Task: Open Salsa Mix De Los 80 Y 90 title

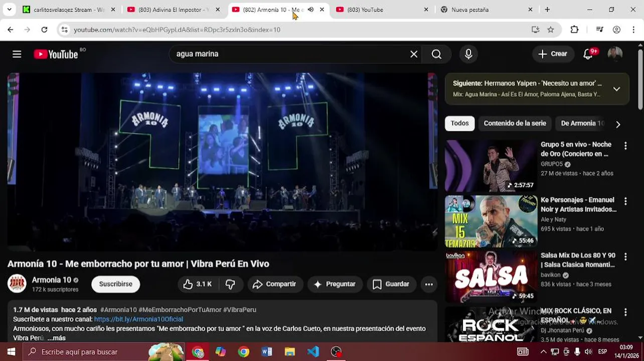Action: (x=578, y=260)
